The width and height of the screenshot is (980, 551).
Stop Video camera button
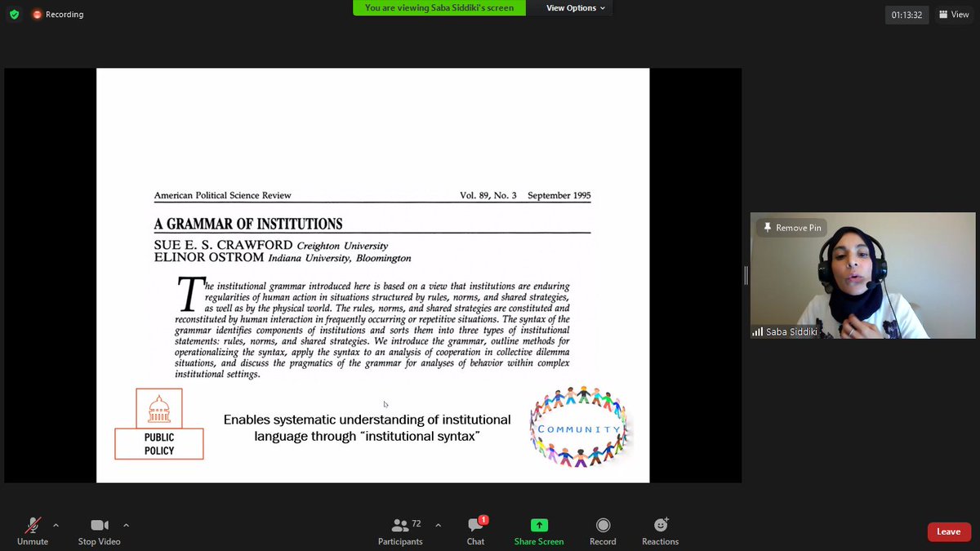tap(99, 531)
